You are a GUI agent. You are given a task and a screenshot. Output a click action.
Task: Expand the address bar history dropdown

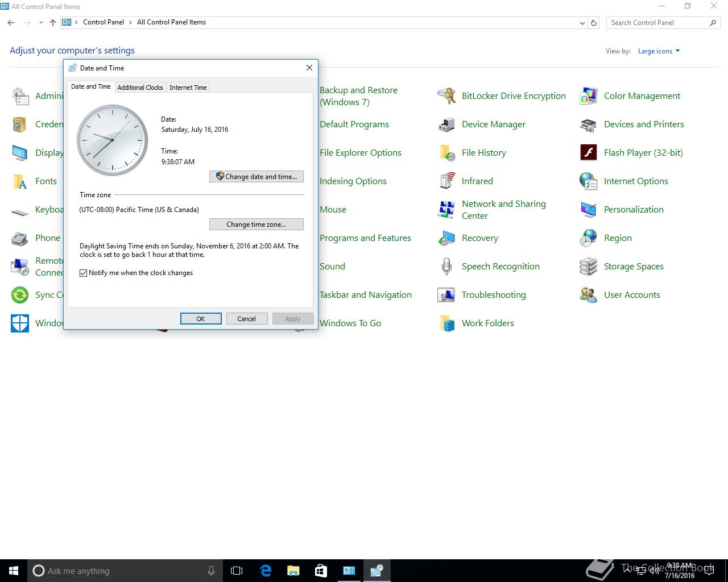pyautogui.click(x=582, y=23)
